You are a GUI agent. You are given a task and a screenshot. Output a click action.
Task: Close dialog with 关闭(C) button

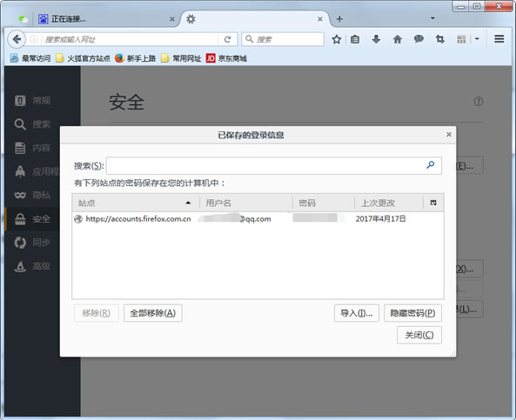[x=419, y=335]
